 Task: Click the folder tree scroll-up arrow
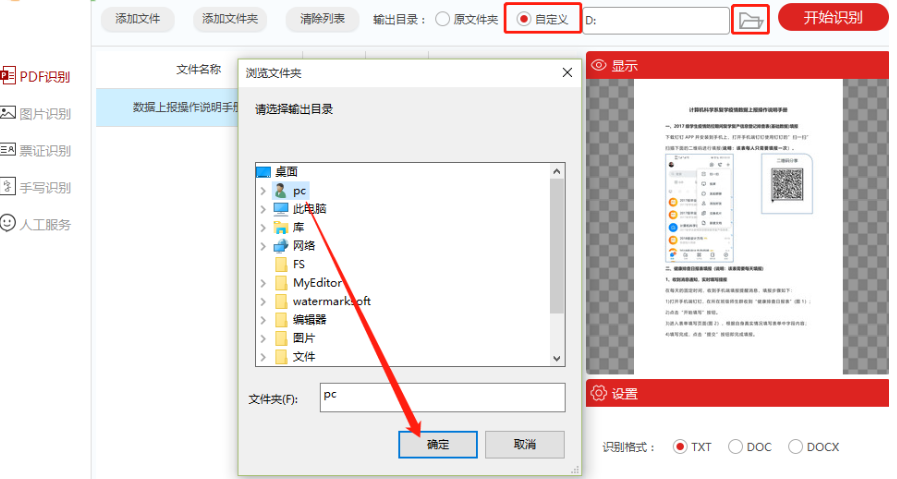(x=557, y=171)
